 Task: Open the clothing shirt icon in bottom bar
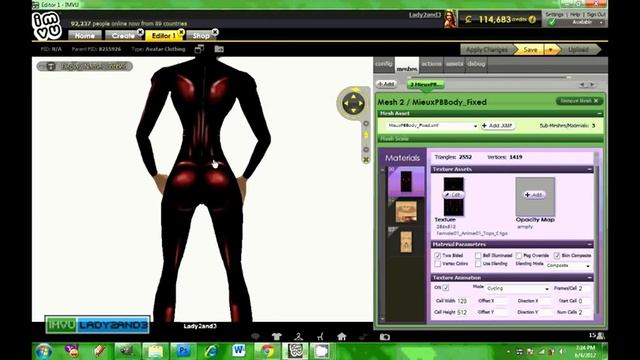[x=277, y=336]
